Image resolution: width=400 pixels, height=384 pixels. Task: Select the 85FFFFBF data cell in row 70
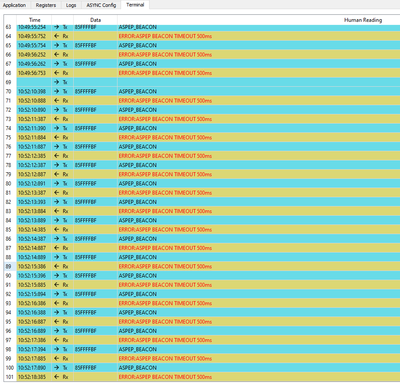point(86,91)
